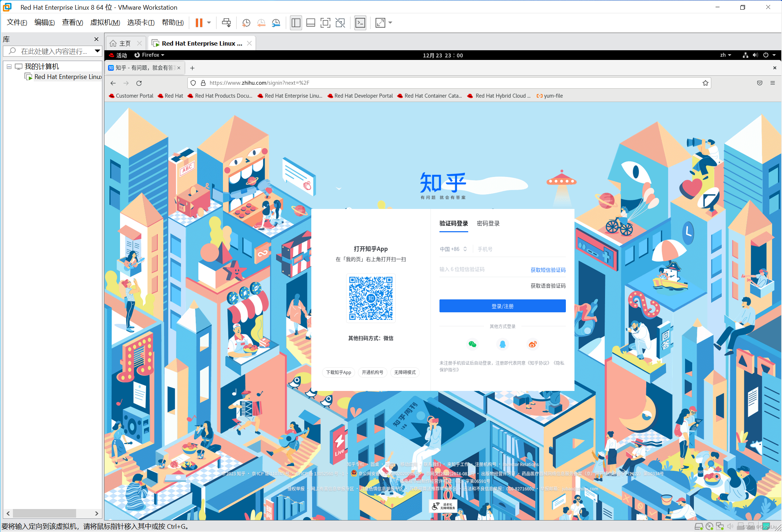Click 无障碍模式 button

tap(405, 372)
